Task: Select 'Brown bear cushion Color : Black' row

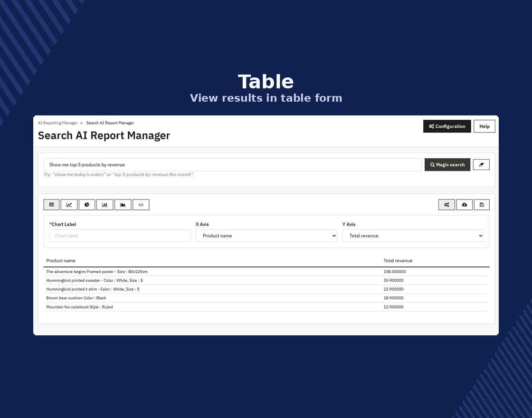Action: (x=266, y=298)
